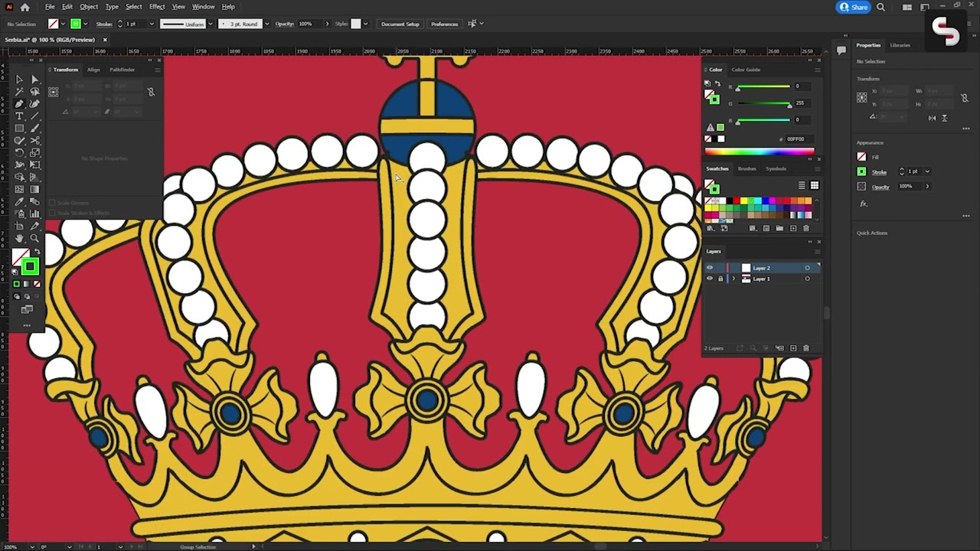
Task: Select the Width/Warp tool
Action: click(19, 165)
